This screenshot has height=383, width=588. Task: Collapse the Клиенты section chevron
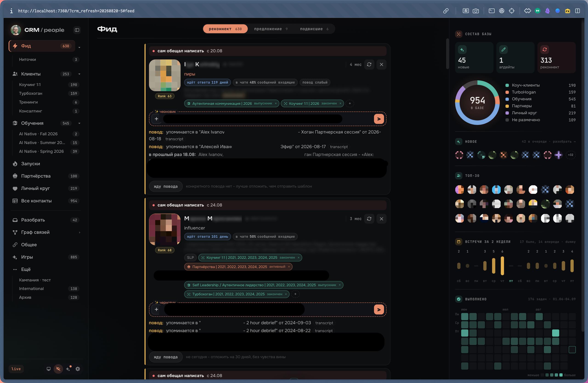click(79, 74)
